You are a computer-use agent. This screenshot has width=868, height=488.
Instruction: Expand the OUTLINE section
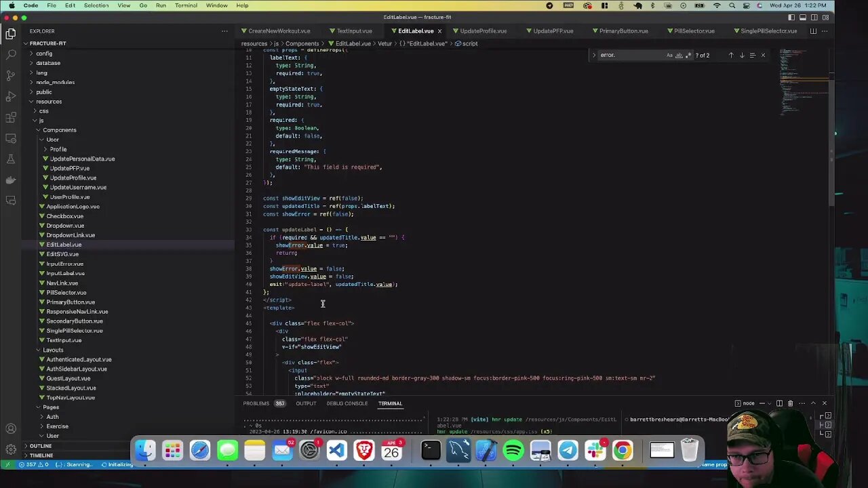(x=41, y=446)
